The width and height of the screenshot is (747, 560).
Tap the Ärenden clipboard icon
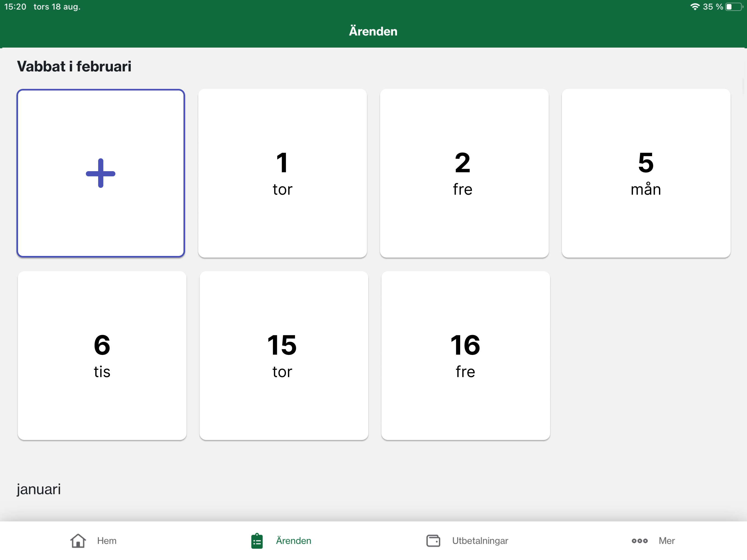(x=257, y=540)
